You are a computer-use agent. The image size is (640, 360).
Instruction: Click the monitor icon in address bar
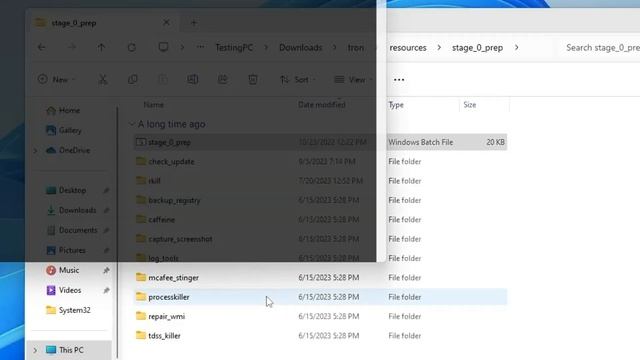(163, 47)
